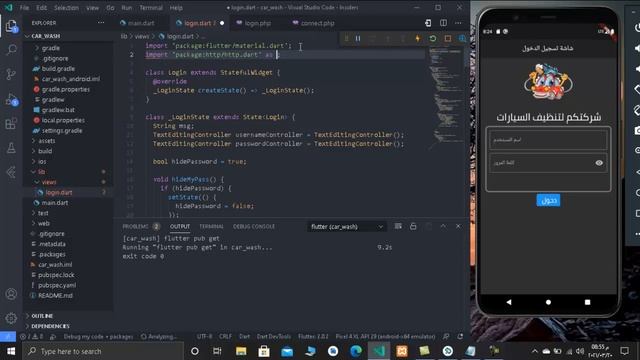
Task: Click the Pixel 4 XL device selector
Action: pos(385,337)
